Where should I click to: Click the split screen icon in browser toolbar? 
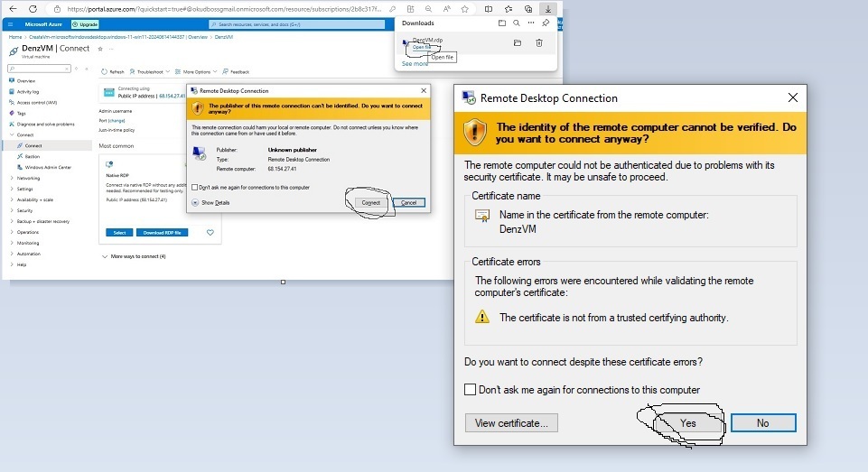[489, 9]
